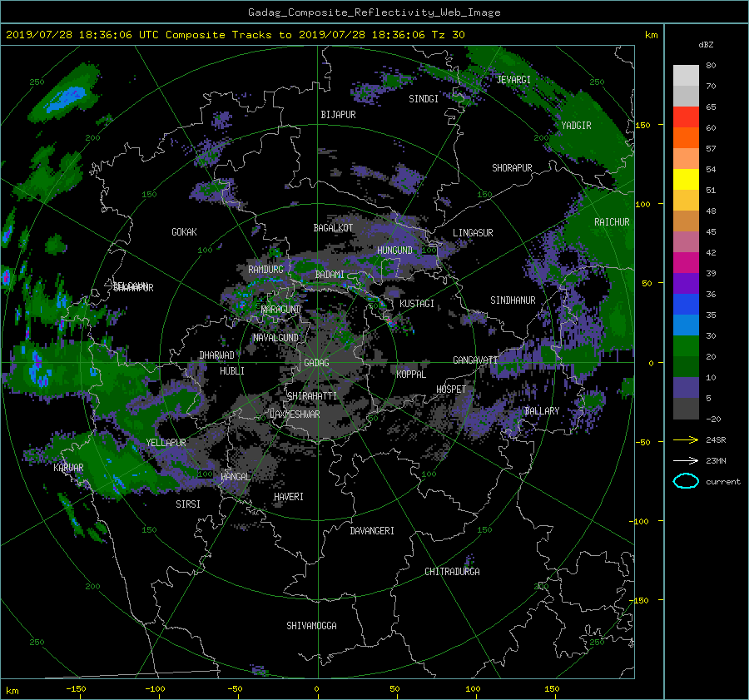Click the YADGIR city label
Image resolution: width=749 pixels, height=700 pixels.
click(576, 126)
